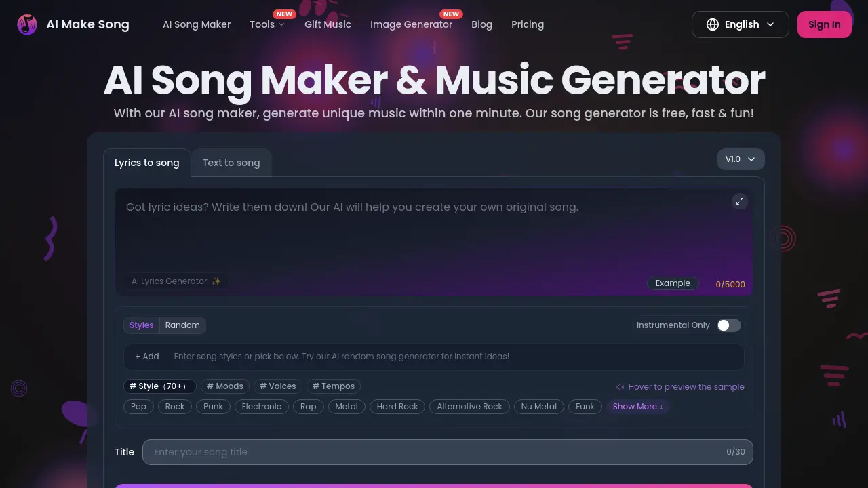This screenshot has height=488, width=868.
Task: Select the # Tempos category
Action: 333,386
